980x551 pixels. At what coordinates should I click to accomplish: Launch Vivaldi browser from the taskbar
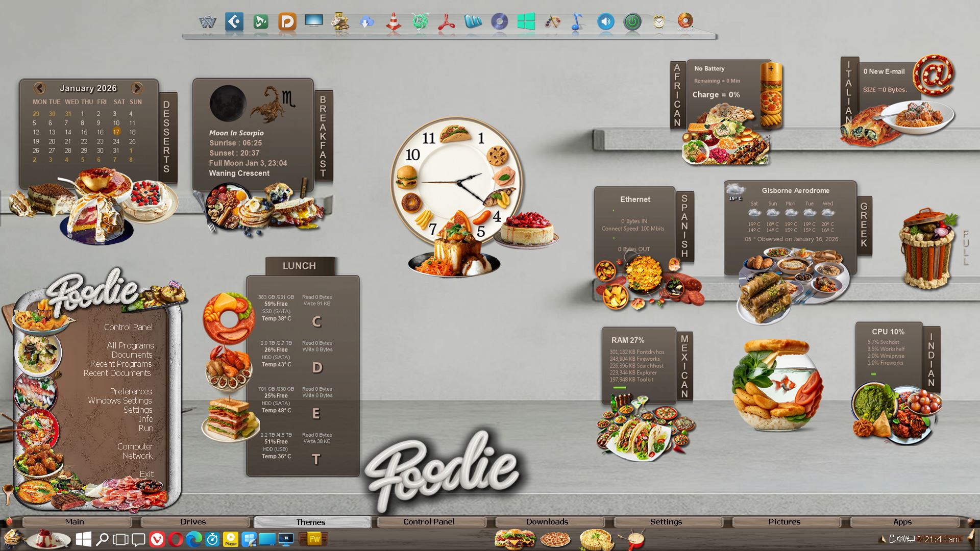coord(157,539)
